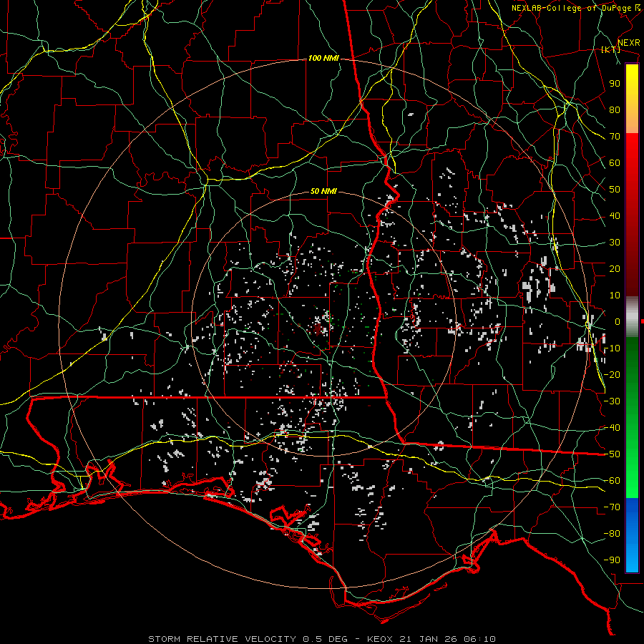644x644 pixels.
Task: Click the "NEXR" label above the color scale
Action: pyautogui.click(x=628, y=43)
